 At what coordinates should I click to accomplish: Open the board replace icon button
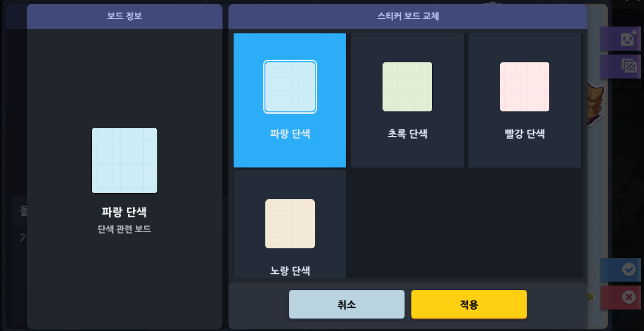pyautogui.click(x=629, y=66)
